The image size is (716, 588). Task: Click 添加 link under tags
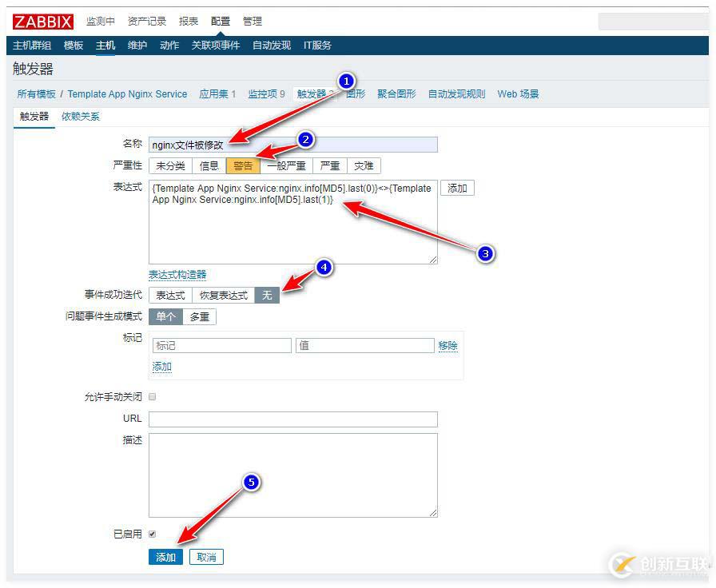162,367
